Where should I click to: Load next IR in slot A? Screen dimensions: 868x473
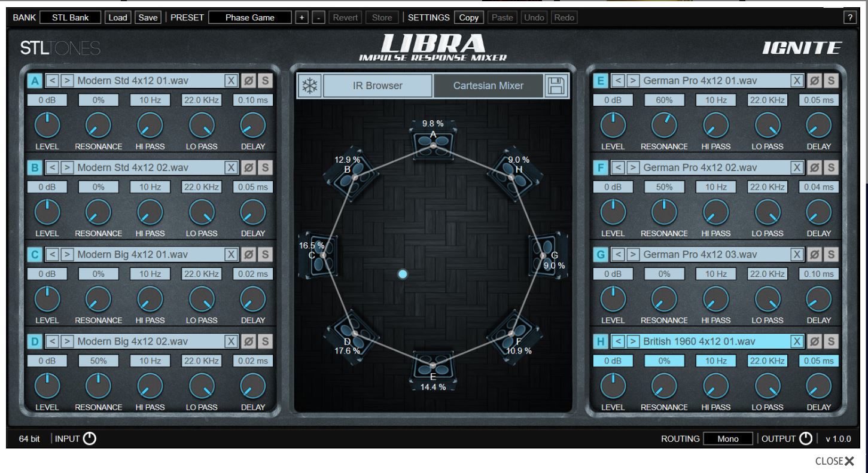(x=66, y=81)
